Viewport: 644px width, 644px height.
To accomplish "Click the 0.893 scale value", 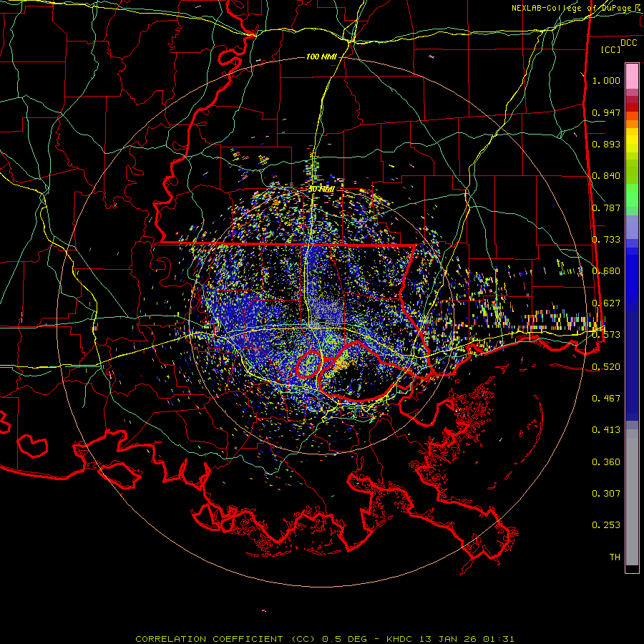I will pos(606,144).
